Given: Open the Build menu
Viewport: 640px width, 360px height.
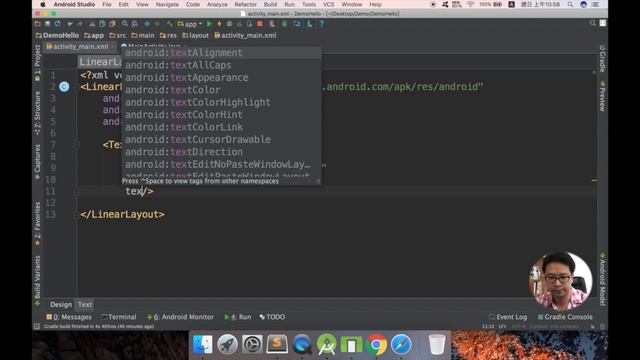Looking at the screenshot, I should (x=270, y=4).
